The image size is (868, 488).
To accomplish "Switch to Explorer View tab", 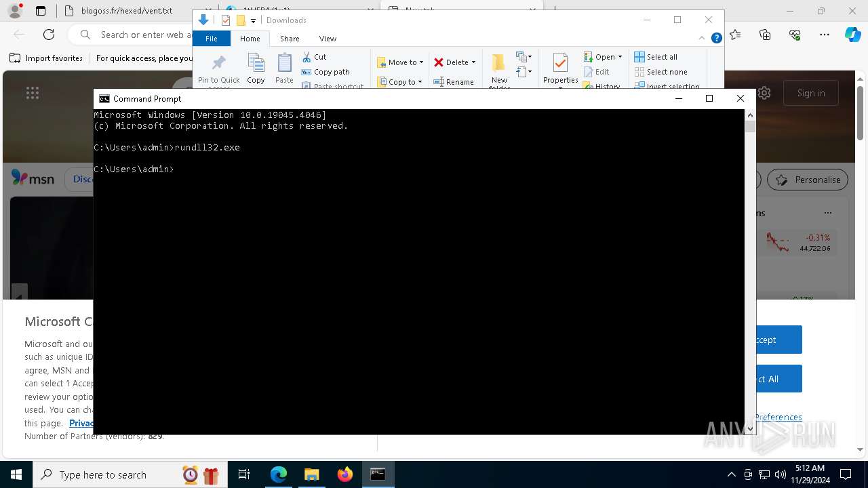I will 328,39.
